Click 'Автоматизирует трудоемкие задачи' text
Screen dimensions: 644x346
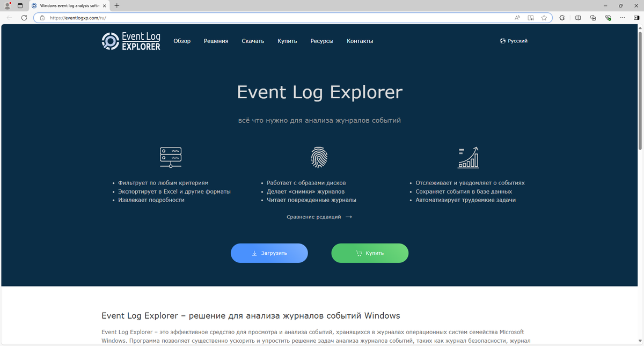click(x=466, y=200)
